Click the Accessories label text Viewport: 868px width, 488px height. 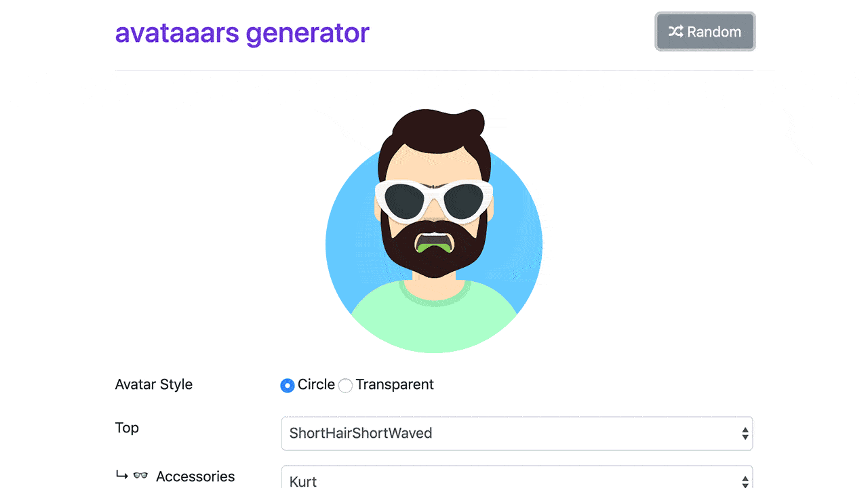point(195,476)
